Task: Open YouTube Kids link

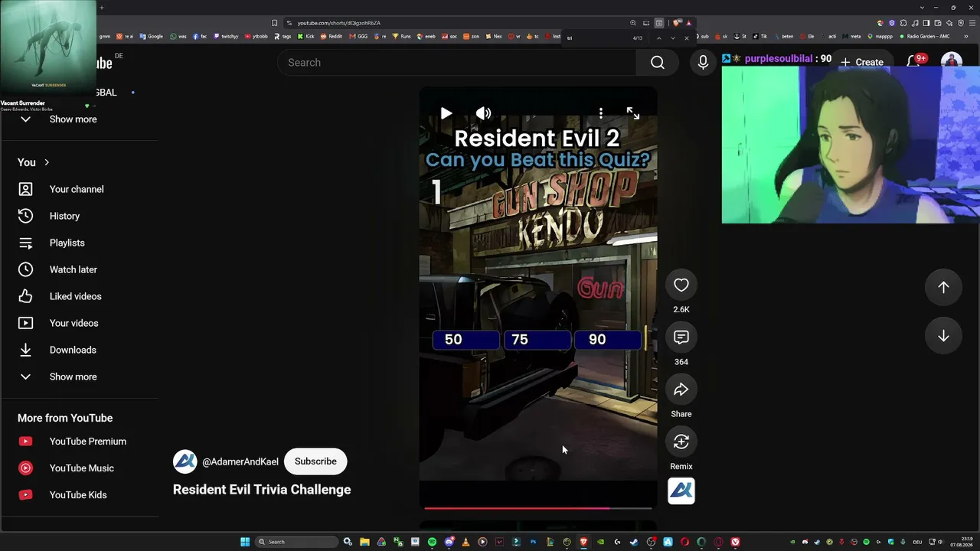Action: 80,495
